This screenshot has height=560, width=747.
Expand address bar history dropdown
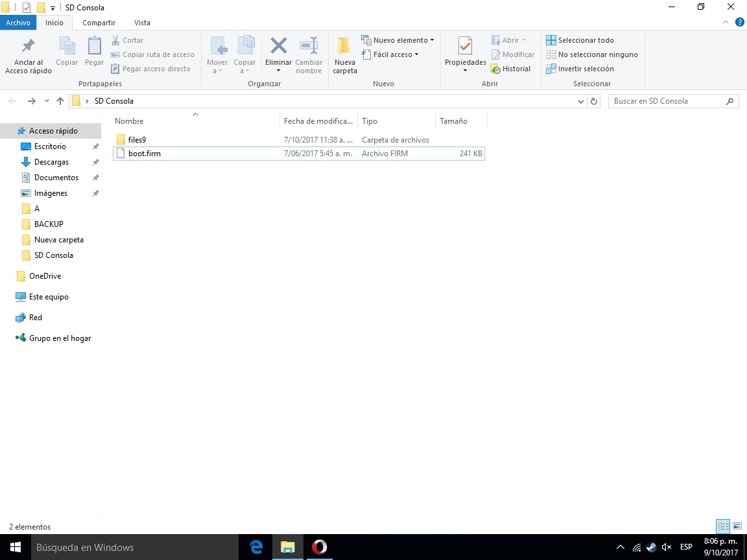pyautogui.click(x=580, y=101)
